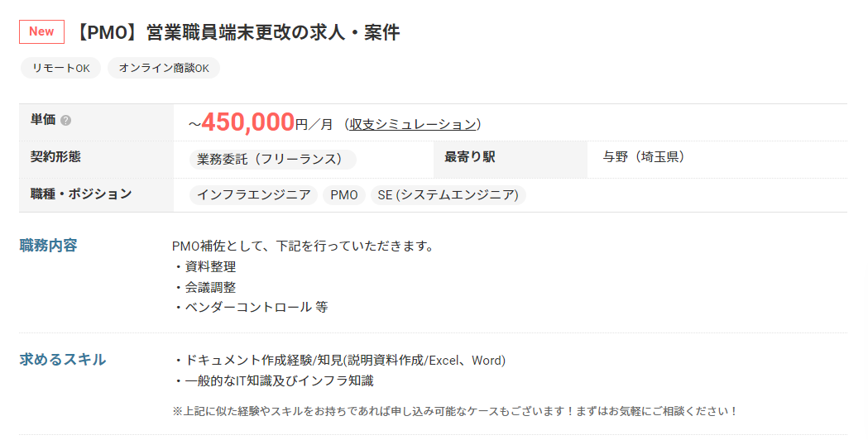This screenshot has height=440, width=868.
Task: Click the note starting with ※上記に似た経験
Action: coord(455,411)
